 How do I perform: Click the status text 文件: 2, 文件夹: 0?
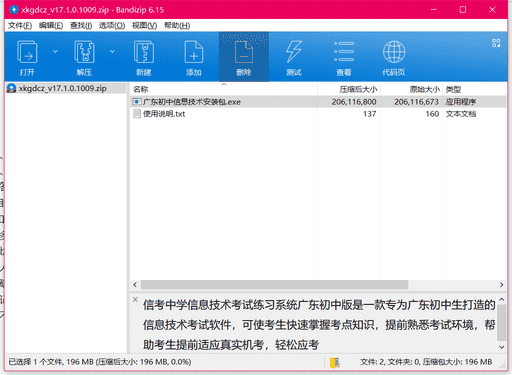tap(390, 362)
